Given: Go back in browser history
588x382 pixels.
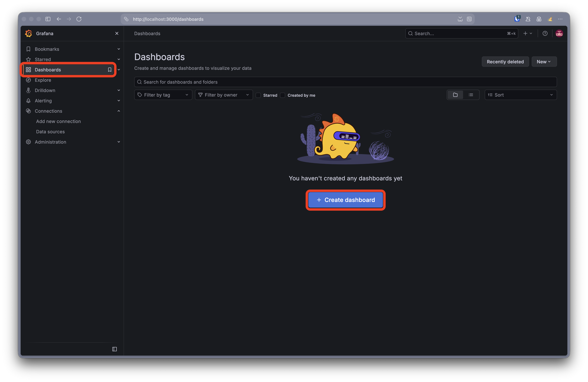Looking at the screenshot, I should (59, 19).
